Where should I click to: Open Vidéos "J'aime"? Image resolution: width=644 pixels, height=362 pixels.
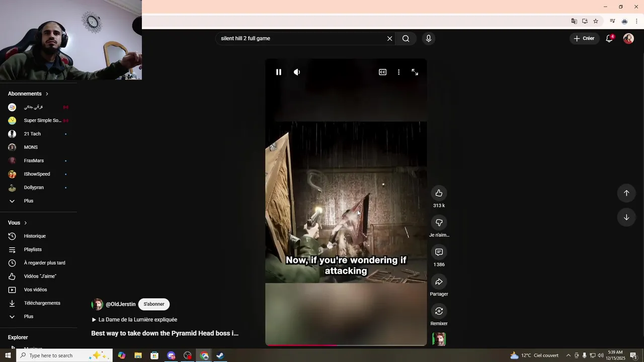click(38, 277)
